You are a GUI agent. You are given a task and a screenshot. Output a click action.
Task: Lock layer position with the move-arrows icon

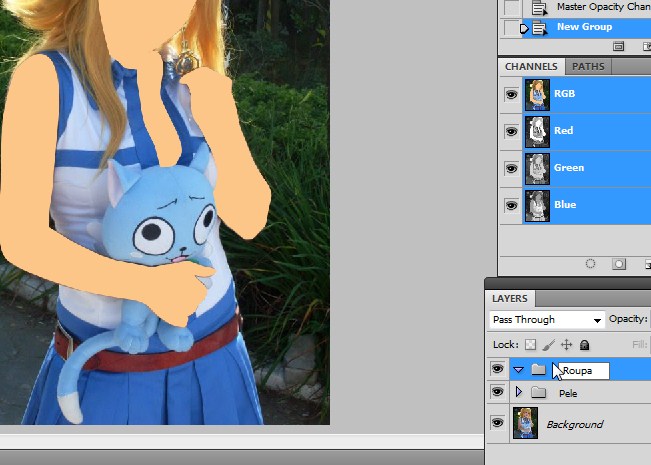566,345
